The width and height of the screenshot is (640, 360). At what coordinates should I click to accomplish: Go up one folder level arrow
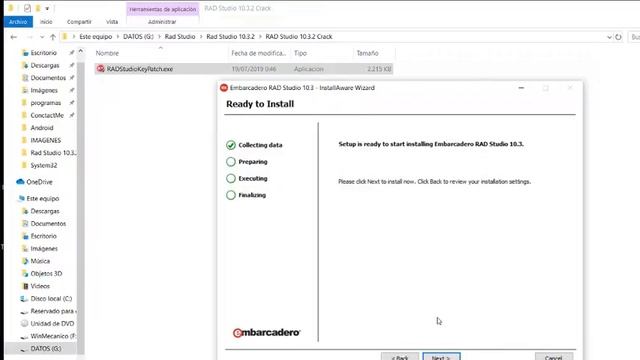point(53,37)
